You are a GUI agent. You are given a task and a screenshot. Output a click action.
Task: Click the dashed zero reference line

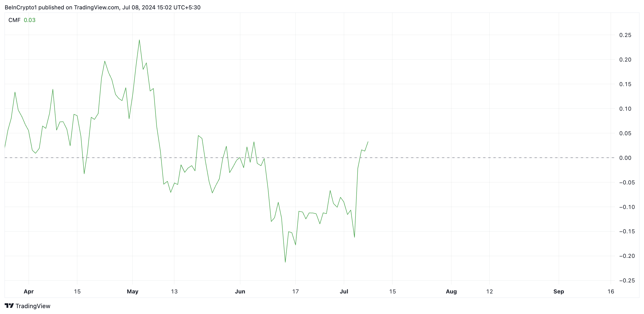click(309, 158)
